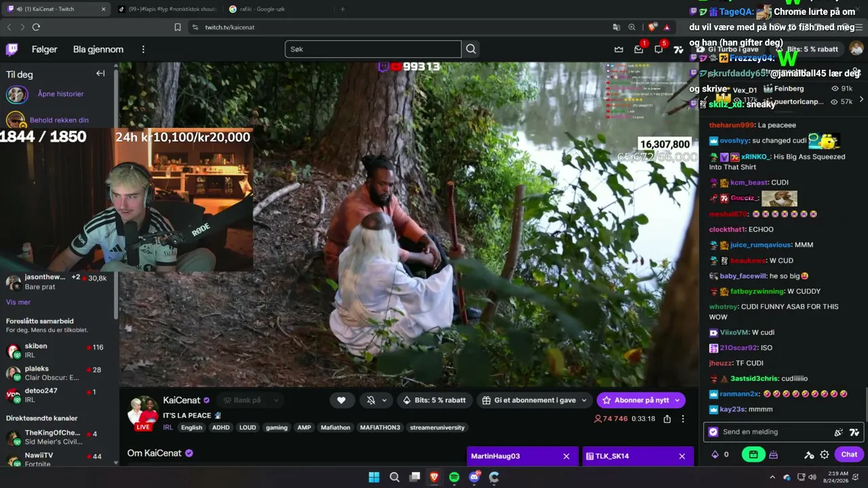Screen dimensions: 868x488
Task: Reload the page in the browser
Action: 36,27
